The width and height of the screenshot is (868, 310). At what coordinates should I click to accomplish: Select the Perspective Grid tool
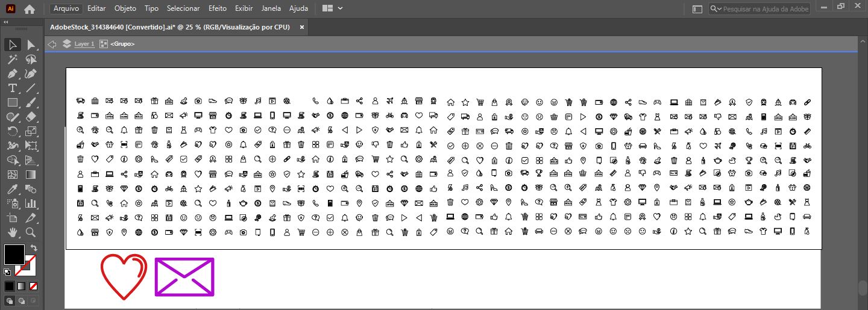[31, 160]
